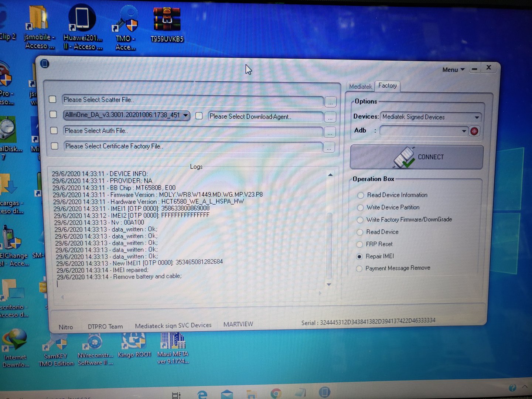The width and height of the screenshot is (532, 399).
Task: Open the T959UVKB5 WinRAR archive
Action: tap(167, 24)
